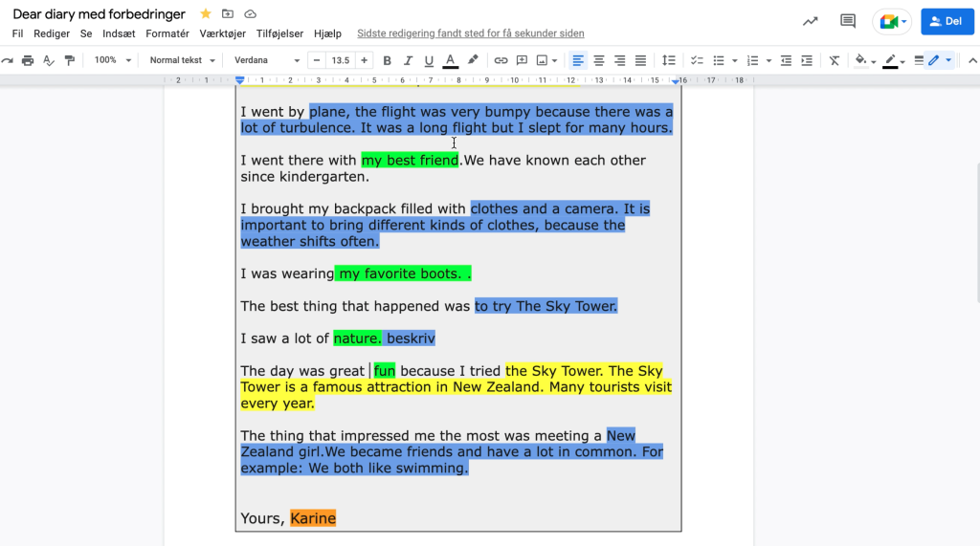Star the document title

click(x=206, y=14)
